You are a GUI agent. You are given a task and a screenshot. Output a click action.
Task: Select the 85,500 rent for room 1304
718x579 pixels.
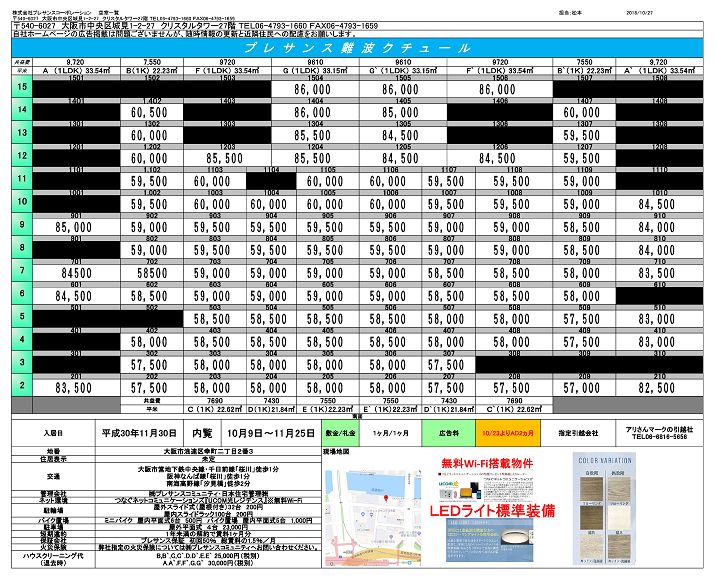tap(313, 135)
